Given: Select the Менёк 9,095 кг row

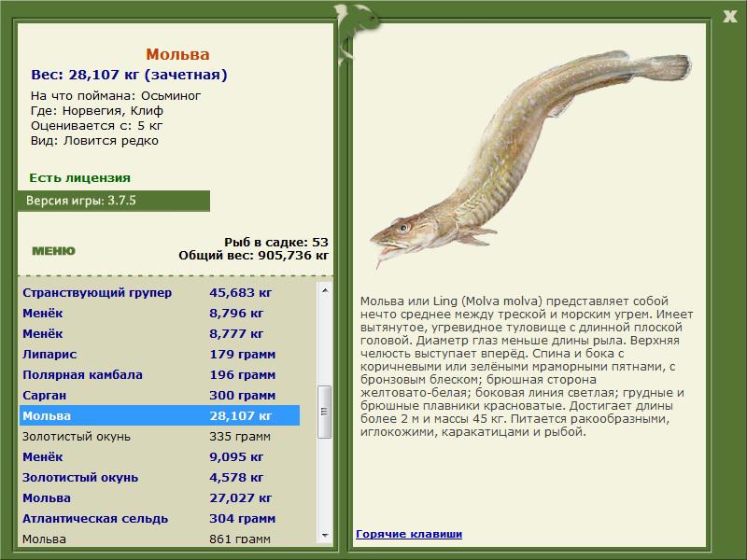Looking at the screenshot, I should coord(160,456).
